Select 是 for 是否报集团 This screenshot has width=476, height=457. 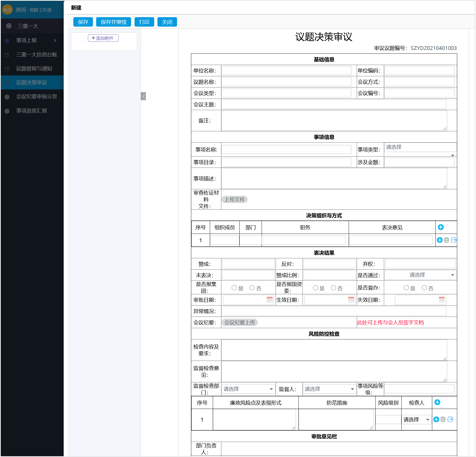[x=234, y=288]
